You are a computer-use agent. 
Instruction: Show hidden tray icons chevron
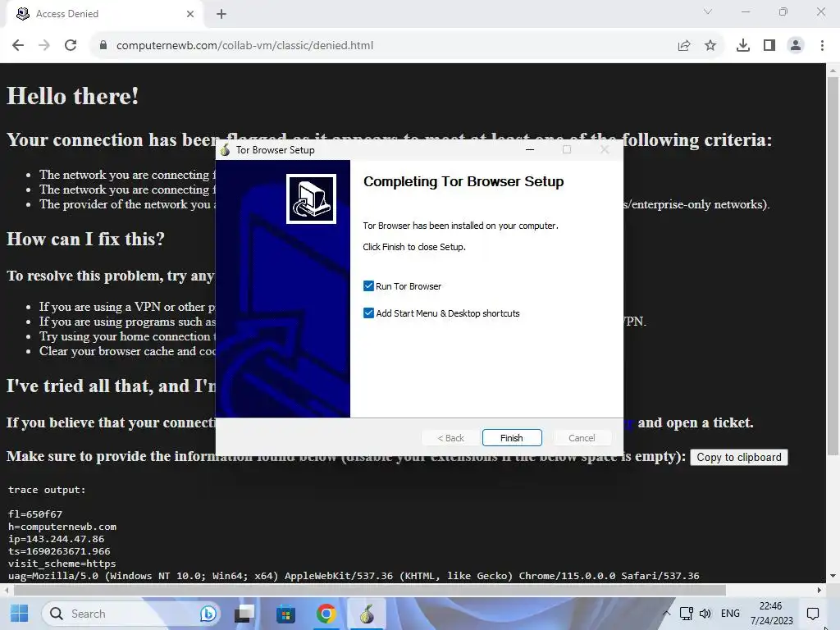[666, 614]
